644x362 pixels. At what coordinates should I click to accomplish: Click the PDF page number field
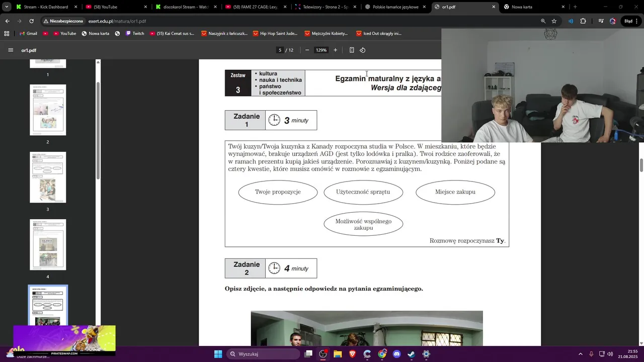click(280, 50)
